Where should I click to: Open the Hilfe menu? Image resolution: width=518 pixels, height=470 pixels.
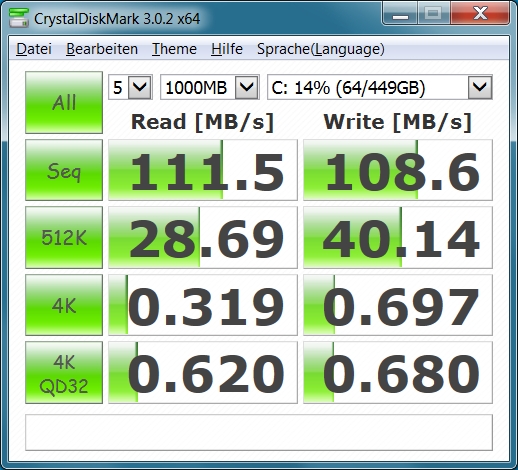coord(227,49)
